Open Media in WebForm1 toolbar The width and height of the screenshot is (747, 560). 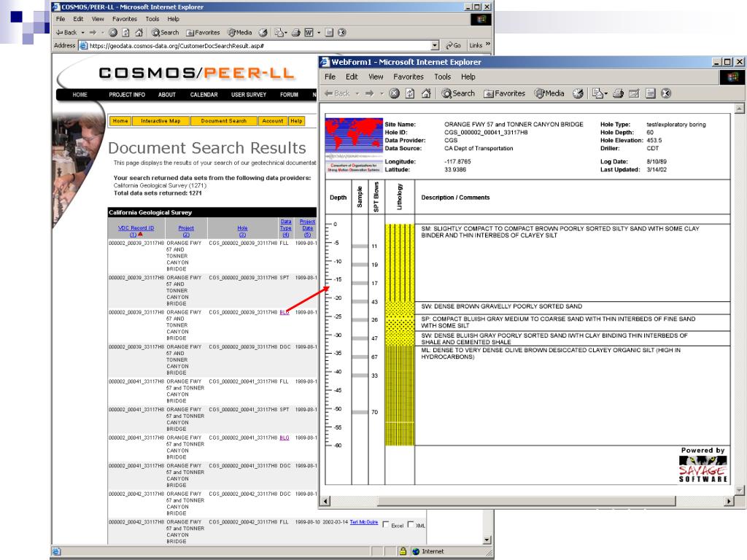549,93
